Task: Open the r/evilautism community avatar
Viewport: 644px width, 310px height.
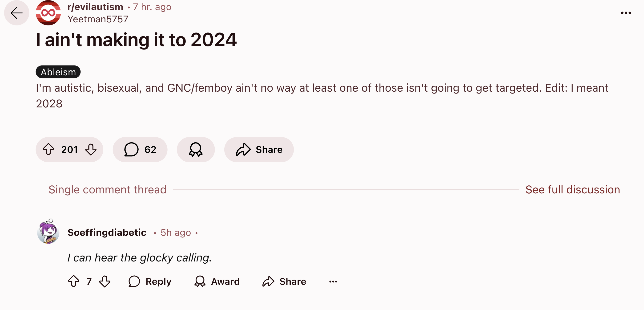Action: click(48, 13)
